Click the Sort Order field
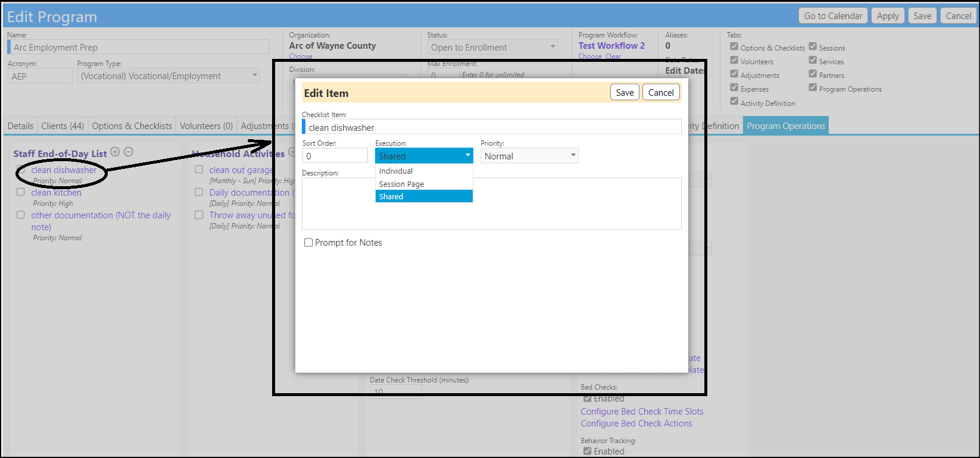The image size is (980, 458). pos(335,156)
